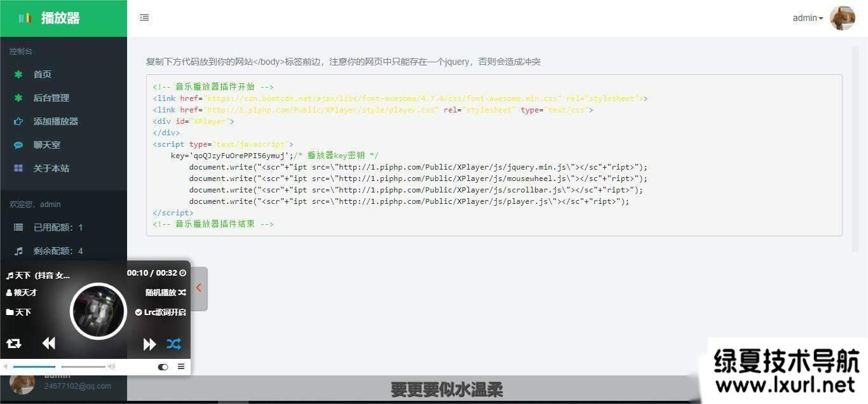Click the clock icon next to playback time
The height and width of the screenshot is (404, 868).
[x=183, y=273]
